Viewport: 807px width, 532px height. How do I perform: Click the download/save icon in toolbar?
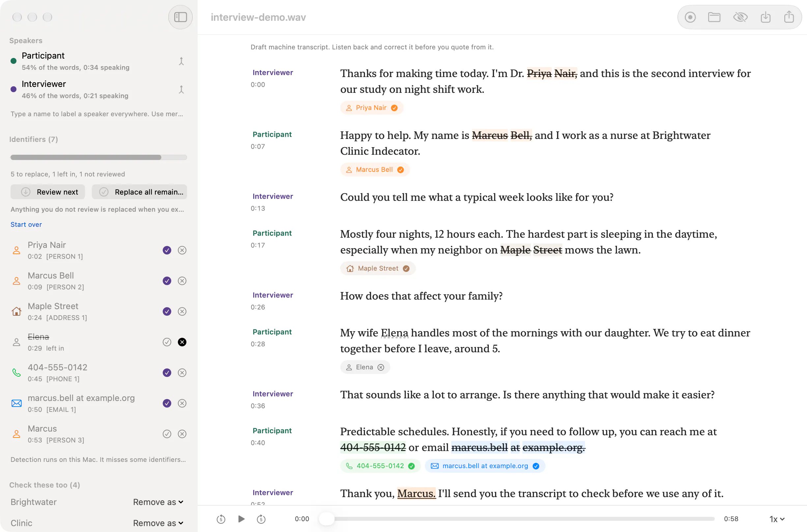click(765, 17)
